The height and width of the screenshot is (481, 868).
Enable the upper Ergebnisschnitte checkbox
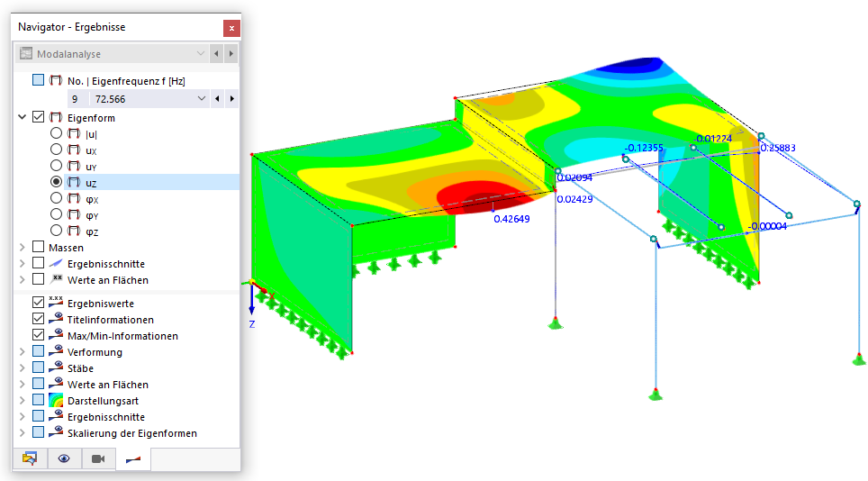click(x=38, y=262)
